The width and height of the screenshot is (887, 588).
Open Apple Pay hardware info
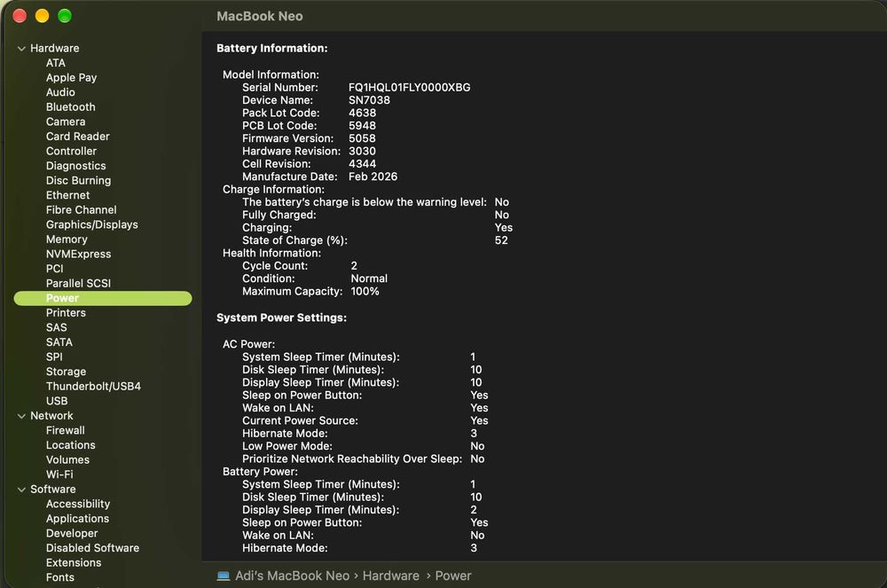coord(71,77)
